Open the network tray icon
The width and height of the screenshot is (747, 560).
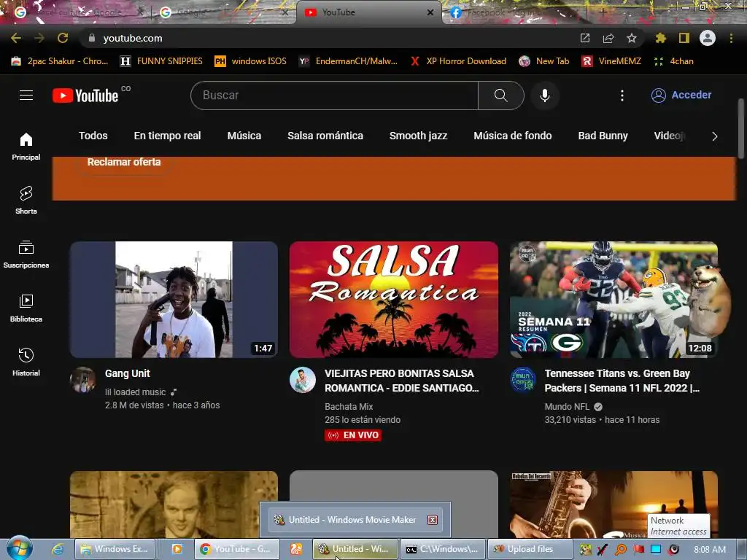[x=656, y=549]
